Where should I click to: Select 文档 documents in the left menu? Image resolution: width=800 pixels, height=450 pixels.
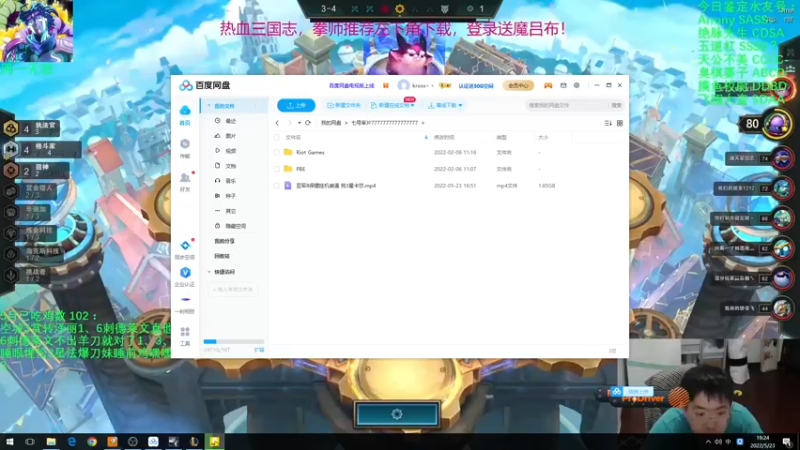[231, 166]
